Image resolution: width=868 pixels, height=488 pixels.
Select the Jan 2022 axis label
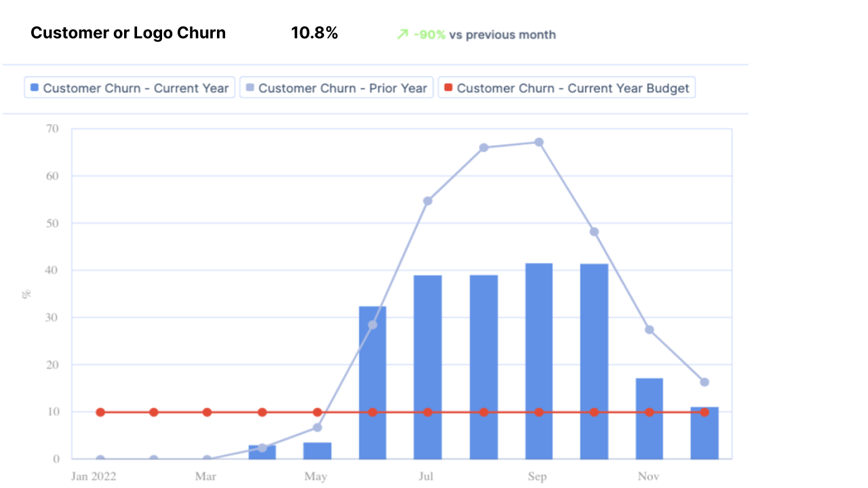point(93,476)
